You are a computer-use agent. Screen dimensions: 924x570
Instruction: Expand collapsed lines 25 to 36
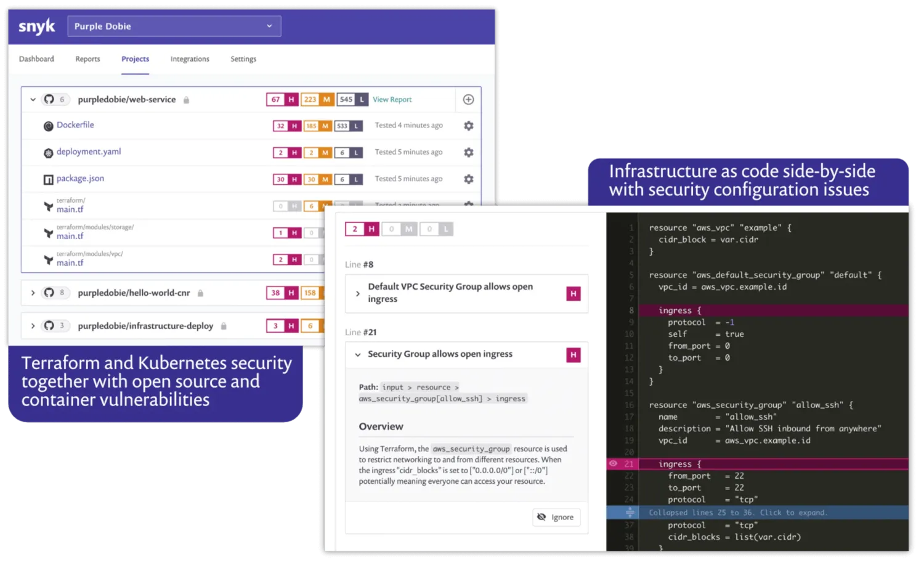tap(757, 512)
